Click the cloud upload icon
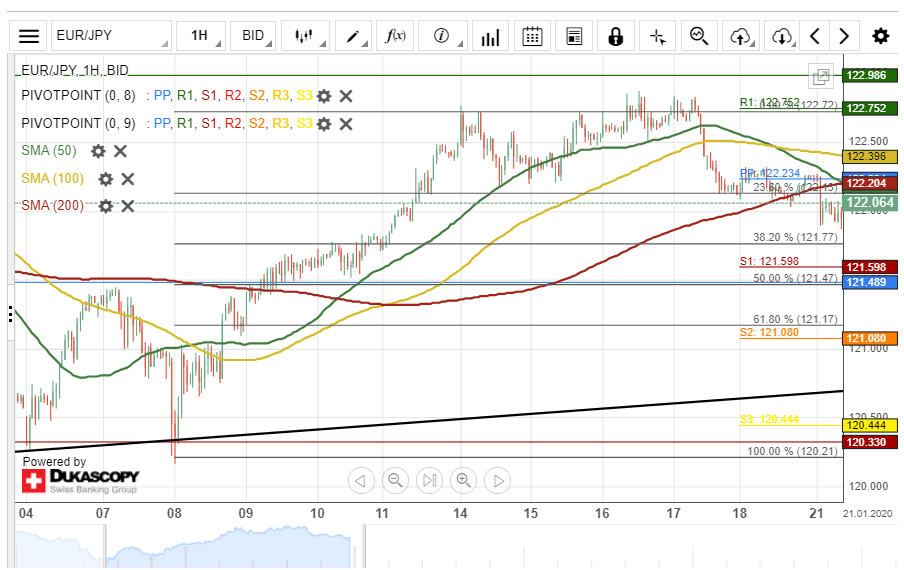 741,37
